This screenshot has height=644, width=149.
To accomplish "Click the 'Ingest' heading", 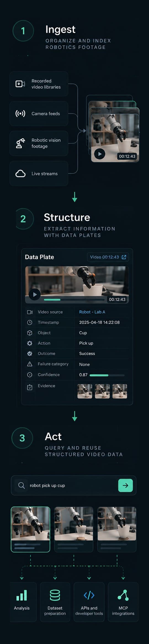I will tap(60, 29).
